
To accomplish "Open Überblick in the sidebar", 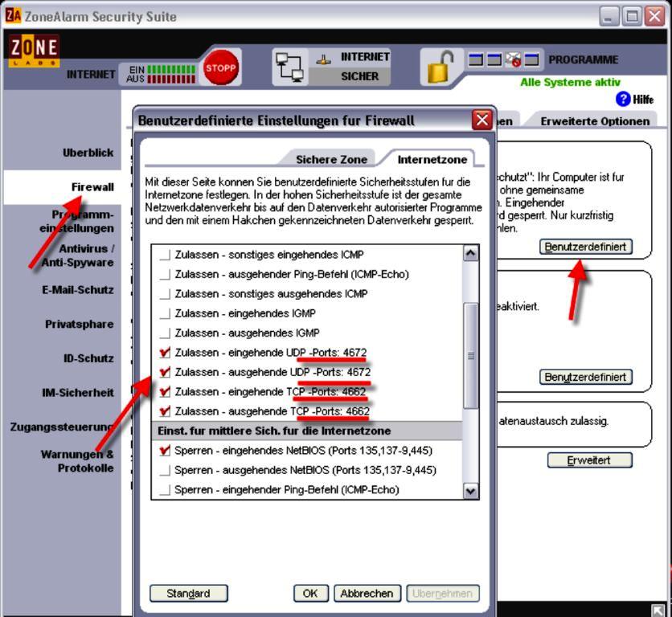I will pos(88,153).
